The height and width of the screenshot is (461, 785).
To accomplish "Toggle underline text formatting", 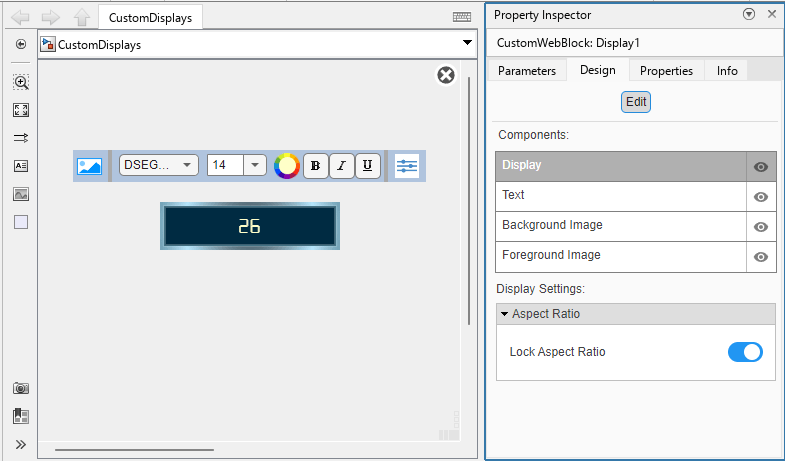I will [368, 166].
